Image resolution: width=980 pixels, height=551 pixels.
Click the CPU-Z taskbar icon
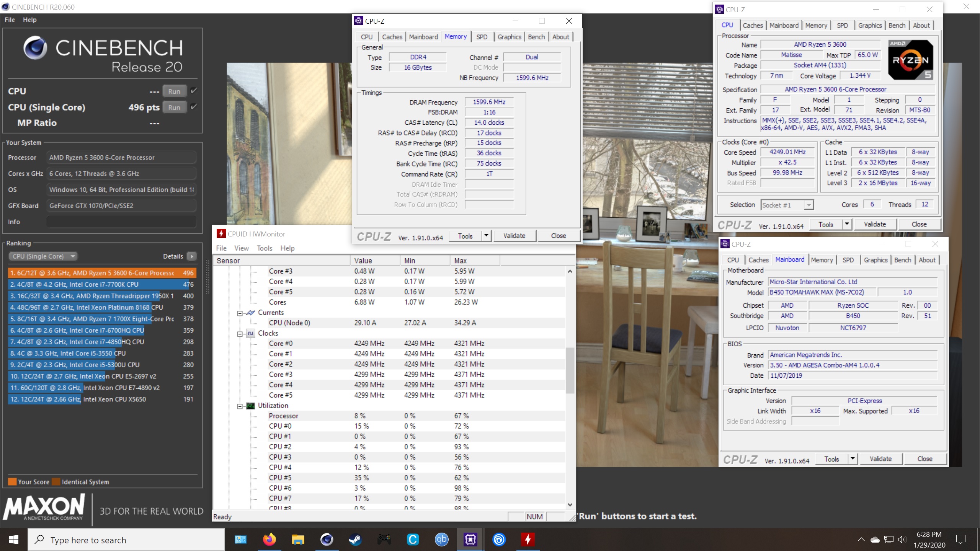point(470,540)
